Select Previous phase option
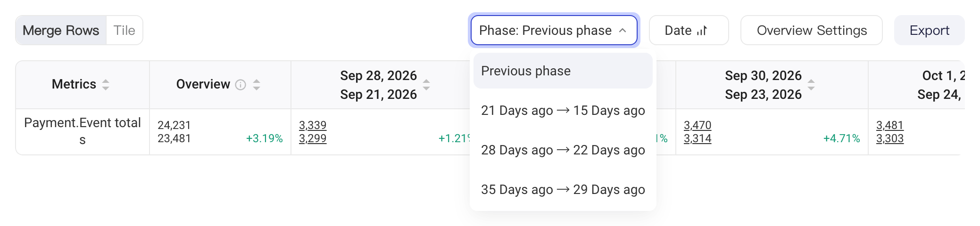This screenshot has width=980, height=226. [x=563, y=71]
